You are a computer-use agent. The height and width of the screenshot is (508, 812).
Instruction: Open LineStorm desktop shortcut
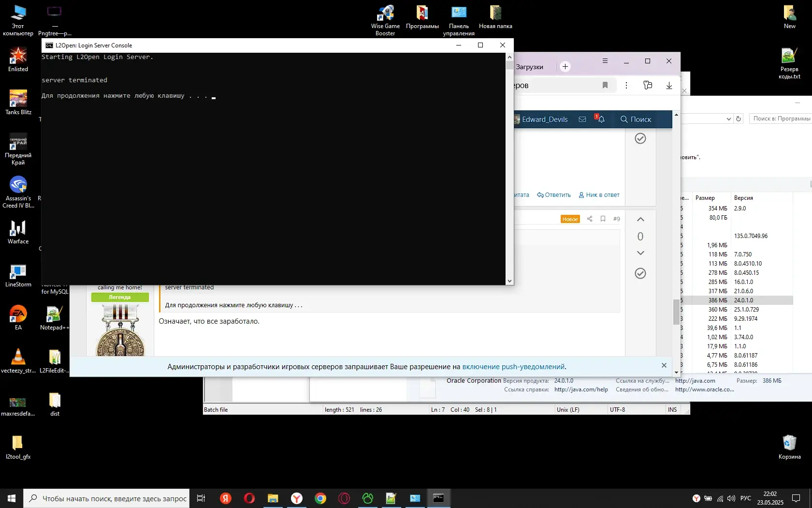point(18,275)
